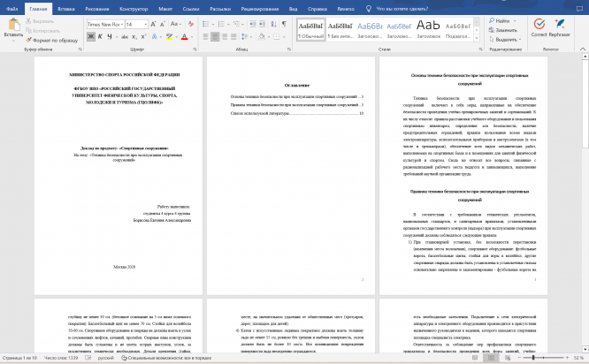Justify paragraph text
Viewport: 589px width, 364px height.
pos(233,37)
